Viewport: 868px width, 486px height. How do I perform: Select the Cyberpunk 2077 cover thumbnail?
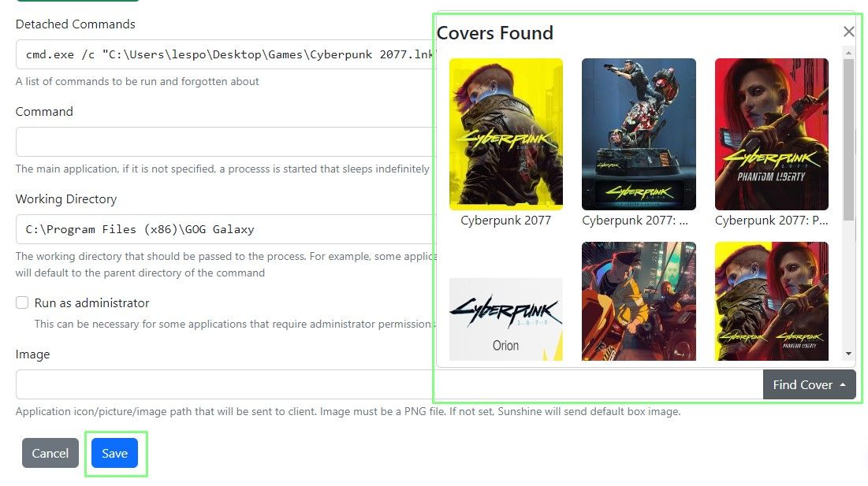coord(505,134)
